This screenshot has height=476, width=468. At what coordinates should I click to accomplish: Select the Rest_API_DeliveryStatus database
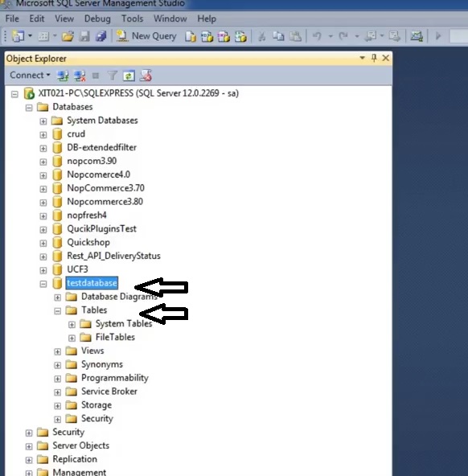click(113, 256)
